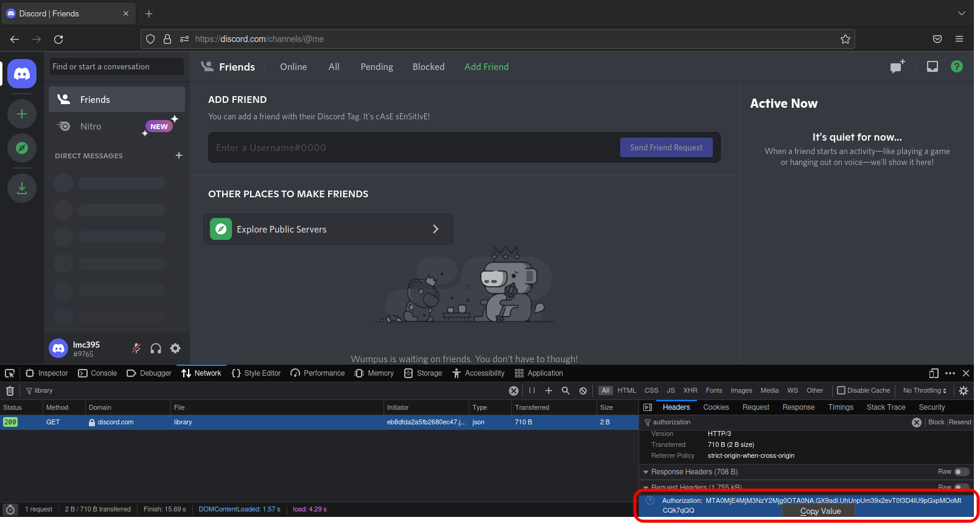Open the Response tab in request details
Image resolution: width=980 pixels, height=523 pixels.
pyautogui.click(x=799, y=407)
